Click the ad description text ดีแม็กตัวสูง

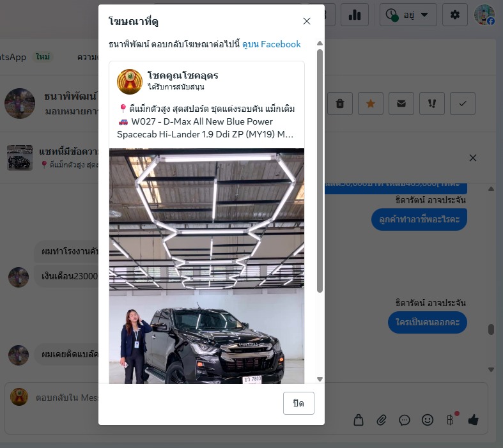click(205, 121)
